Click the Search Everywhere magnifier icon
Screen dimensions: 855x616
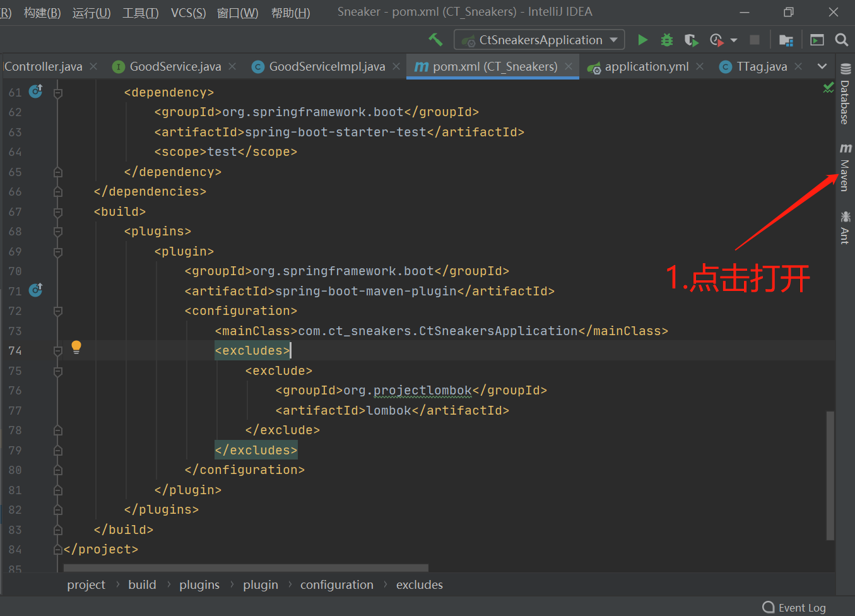click(x=842, y=40)
